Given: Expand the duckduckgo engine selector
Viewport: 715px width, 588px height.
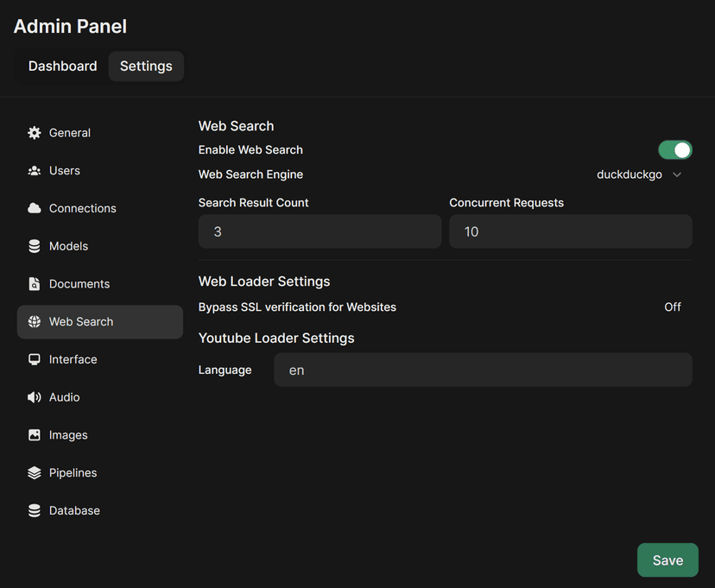Looking at the screenshot, I should (640, 174).
